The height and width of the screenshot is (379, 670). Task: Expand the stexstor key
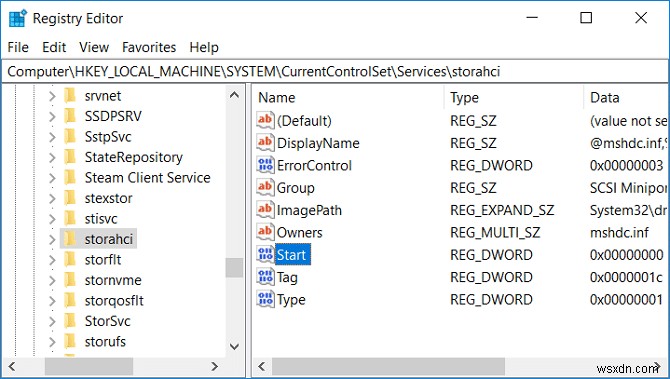52,198
